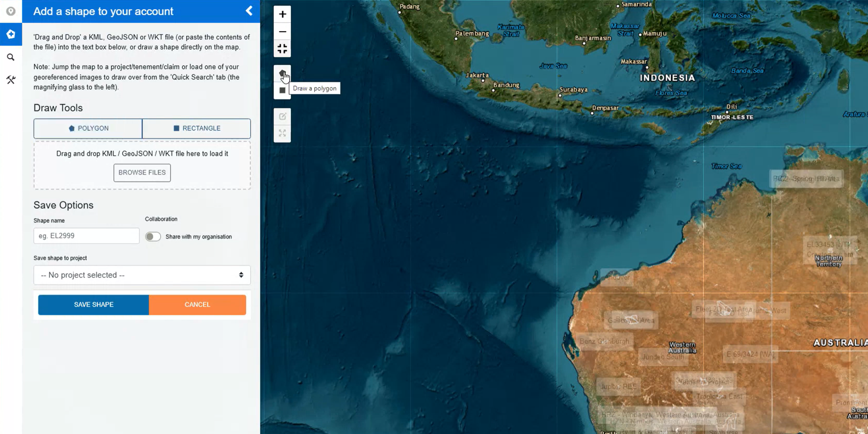868x434 pixels.
Task: Zoom out on the map
Action: 282,31
